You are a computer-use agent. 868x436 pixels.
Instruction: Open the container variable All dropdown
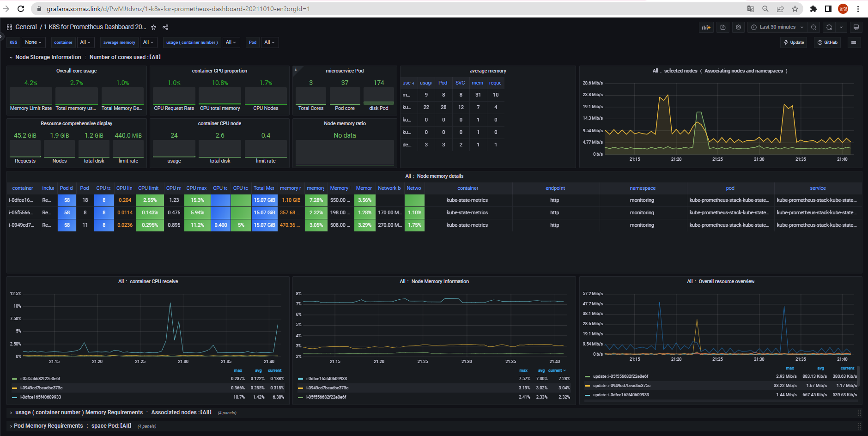(85, 42)
